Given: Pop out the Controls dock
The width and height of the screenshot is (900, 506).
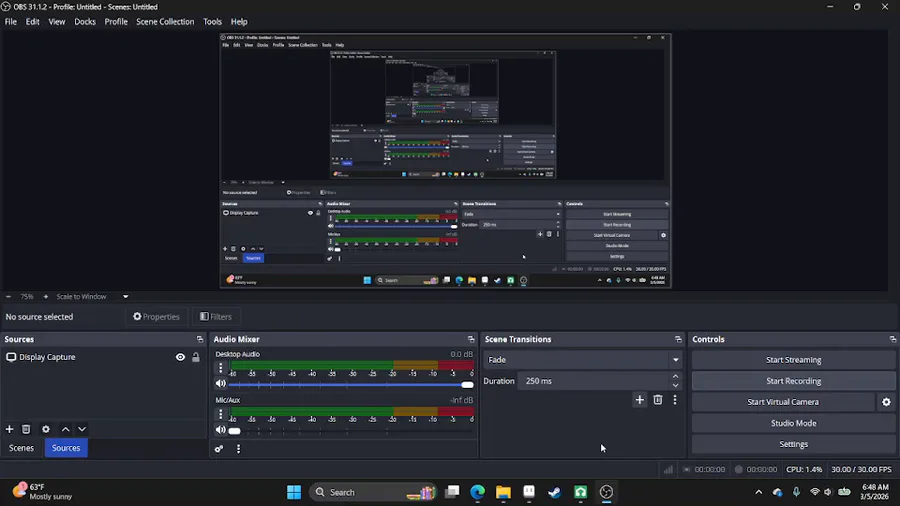Looking at the screenshot, I should pos(893,339).
